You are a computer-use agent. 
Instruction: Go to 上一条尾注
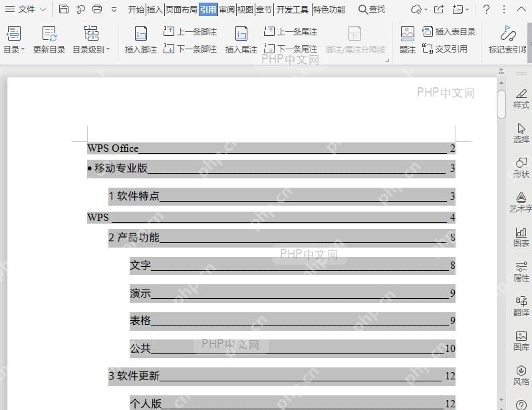[x=291, y=31]
